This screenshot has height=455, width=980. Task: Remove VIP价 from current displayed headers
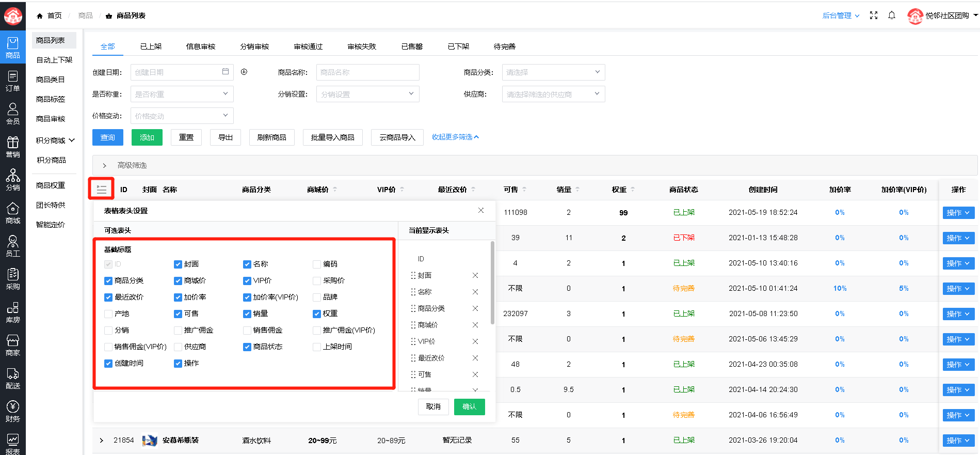click(475, 341)
